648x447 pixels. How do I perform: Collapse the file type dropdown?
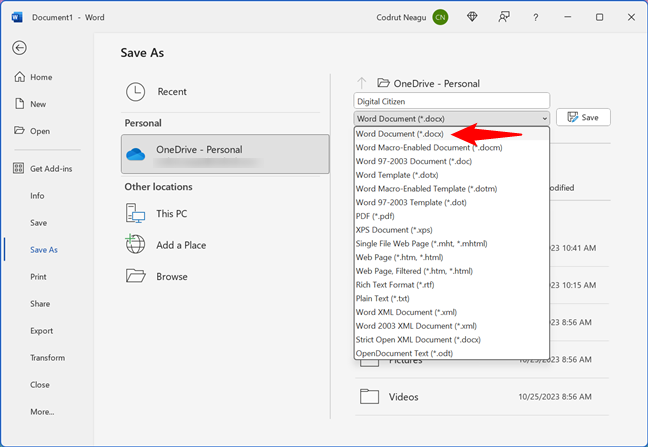click(543, 118)
